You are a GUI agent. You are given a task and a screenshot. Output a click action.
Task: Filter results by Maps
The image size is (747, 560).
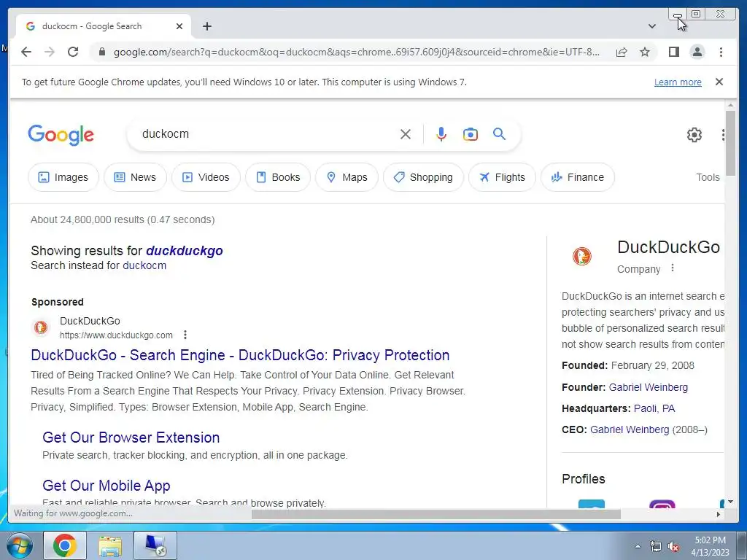[x=347, y=177]
